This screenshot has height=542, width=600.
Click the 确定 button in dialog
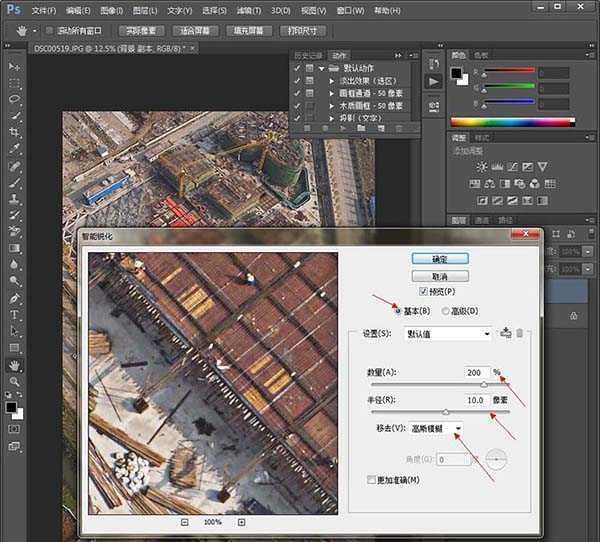tap(440, 258)
